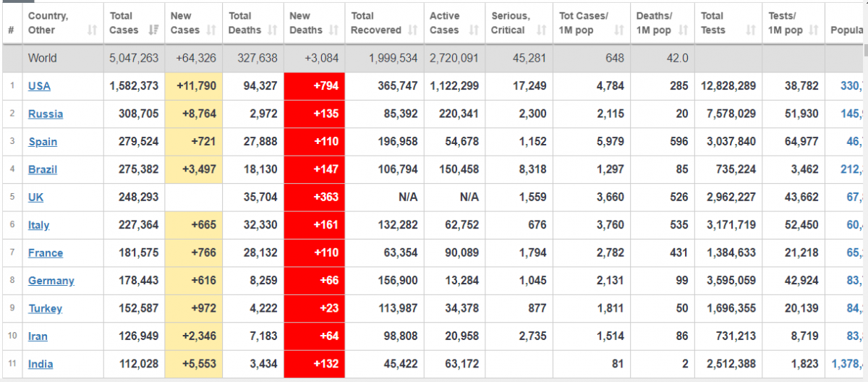Open the Russia country page
Viewport: 868px width, 382px height.
click(x=46, y=114)
